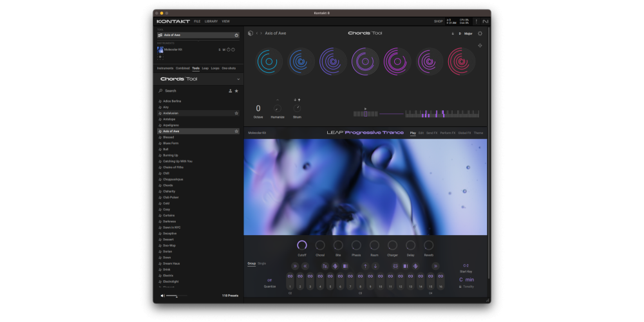Select the third violet chord disc
This screenshot has height=322, width=644.
click(x=333, y=61)
